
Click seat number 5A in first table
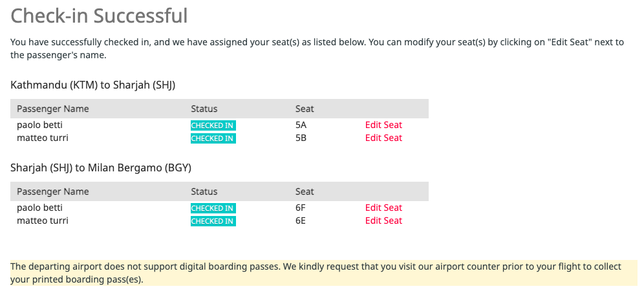[301, 125]
